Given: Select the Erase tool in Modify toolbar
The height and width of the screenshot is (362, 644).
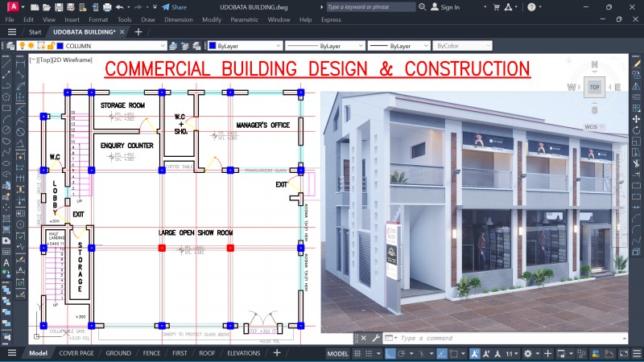Looking at the screenshot, I should coord(636,64).
